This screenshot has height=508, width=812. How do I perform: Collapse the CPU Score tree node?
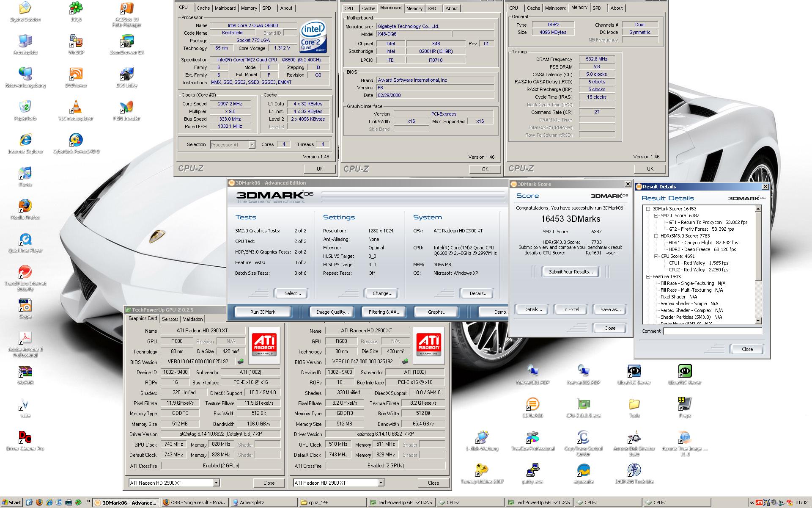point(656,256)
